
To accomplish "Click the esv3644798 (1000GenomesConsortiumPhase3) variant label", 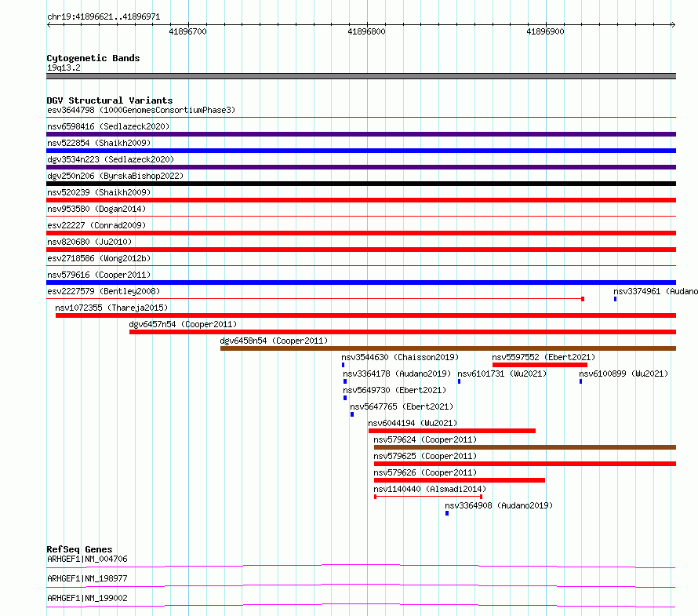I will click(x=141, y=110).
